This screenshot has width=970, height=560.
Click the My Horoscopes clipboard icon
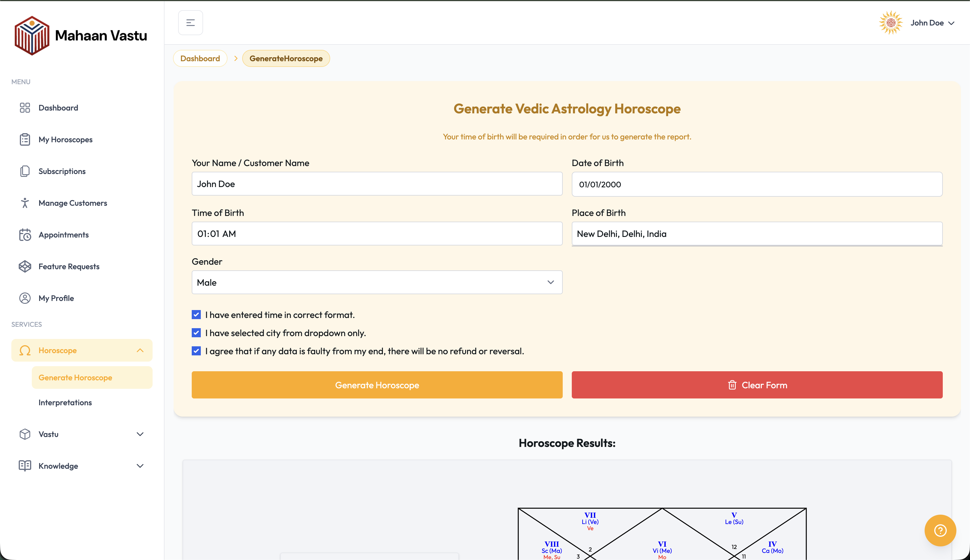point(25,139)
